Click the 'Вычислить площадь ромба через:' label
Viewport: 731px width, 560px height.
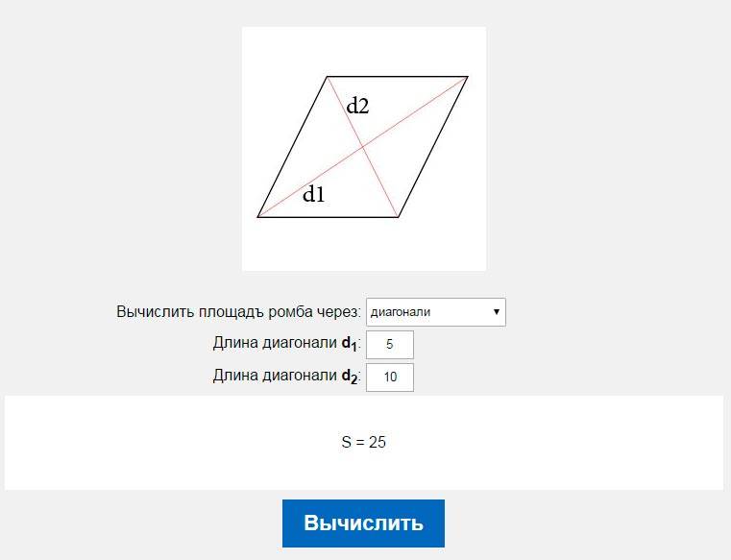tap(238, 312)
